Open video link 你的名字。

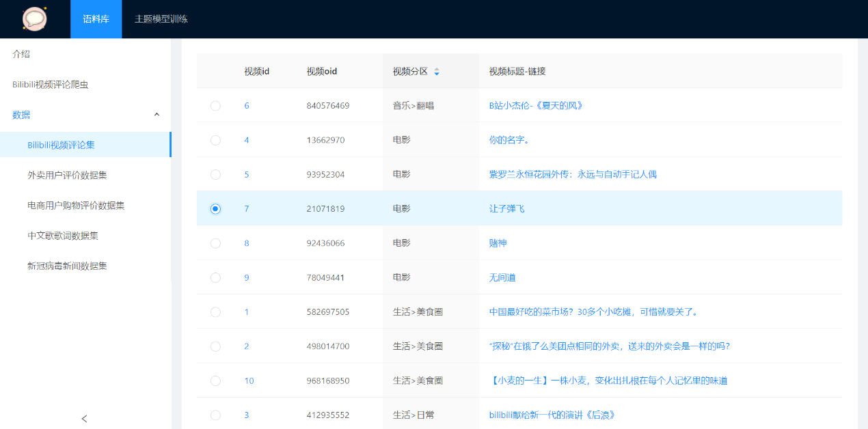pyautogui.click(x=509, y=140)
